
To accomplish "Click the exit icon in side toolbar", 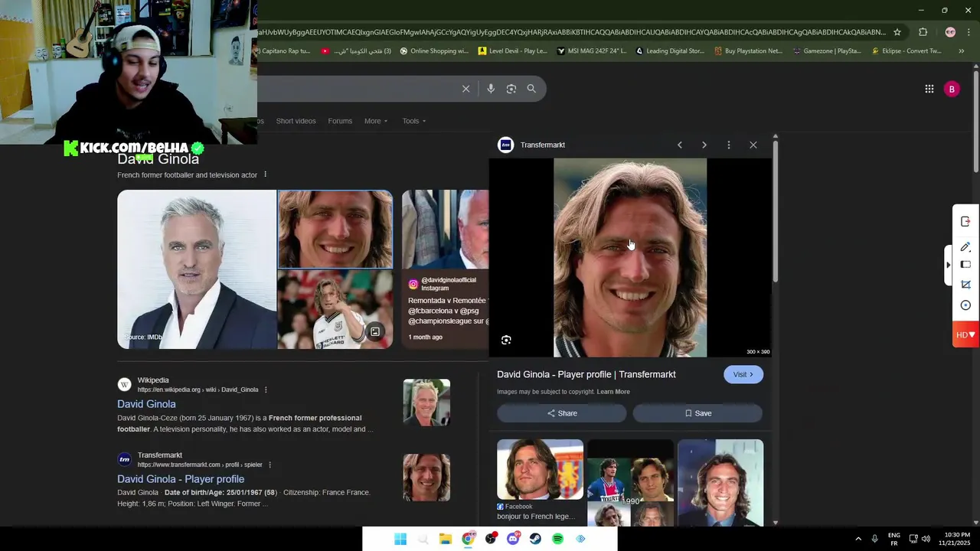I will [x=965, y=221].
